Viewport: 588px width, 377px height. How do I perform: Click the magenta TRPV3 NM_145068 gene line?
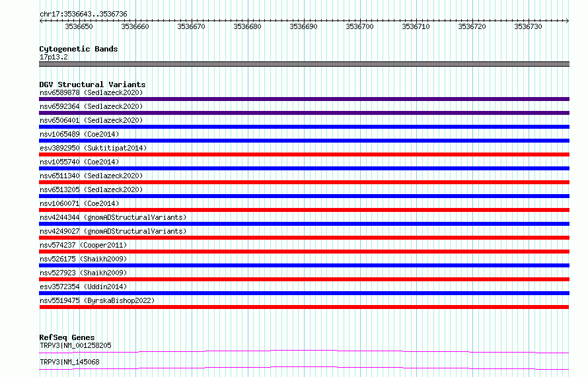click(304, 368)
